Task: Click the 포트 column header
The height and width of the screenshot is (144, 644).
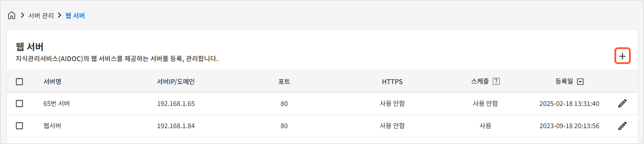Action: 284,82
